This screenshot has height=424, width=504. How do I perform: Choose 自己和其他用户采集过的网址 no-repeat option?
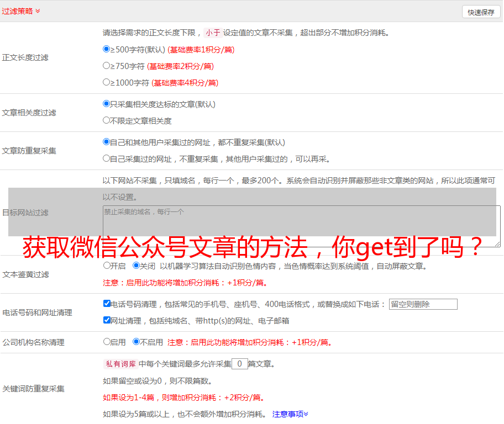point(107,142)
